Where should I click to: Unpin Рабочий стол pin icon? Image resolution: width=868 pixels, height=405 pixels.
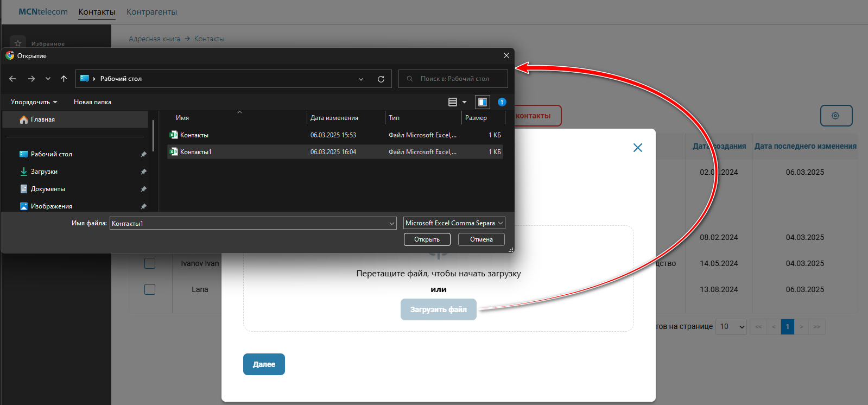pyautogui.click(x=143, y=155)
